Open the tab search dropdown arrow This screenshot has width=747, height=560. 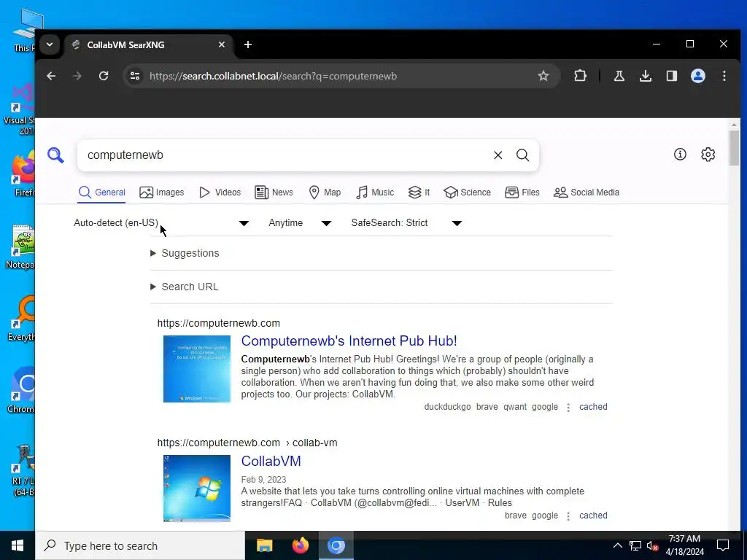(50, 44)
